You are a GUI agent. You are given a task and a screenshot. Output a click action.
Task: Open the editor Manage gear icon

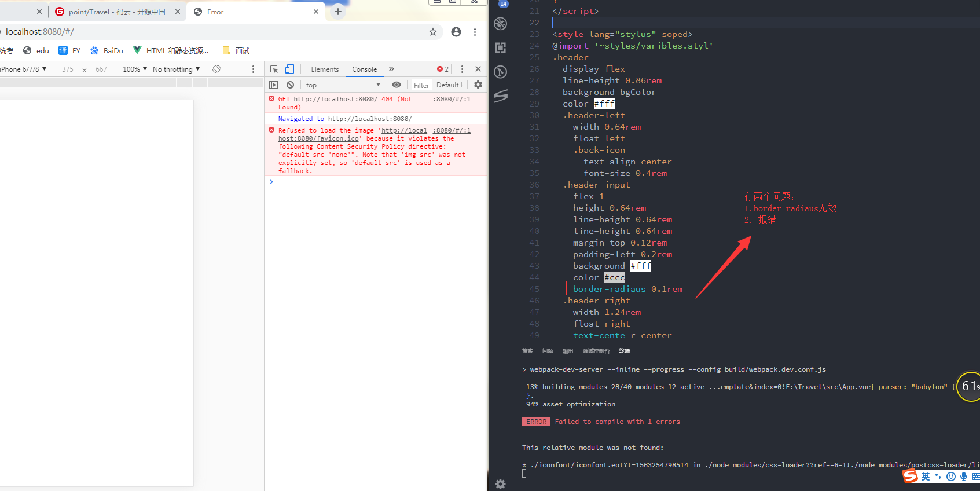[501, 484]
